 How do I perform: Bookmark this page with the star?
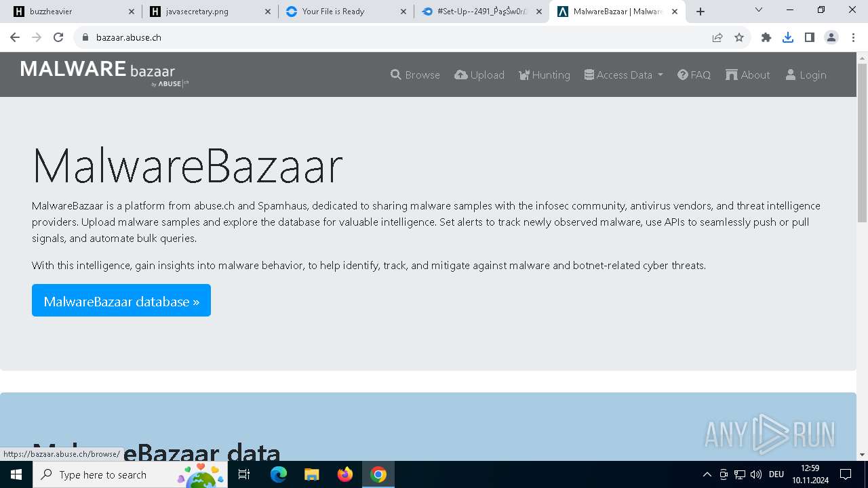coord(739,37)
